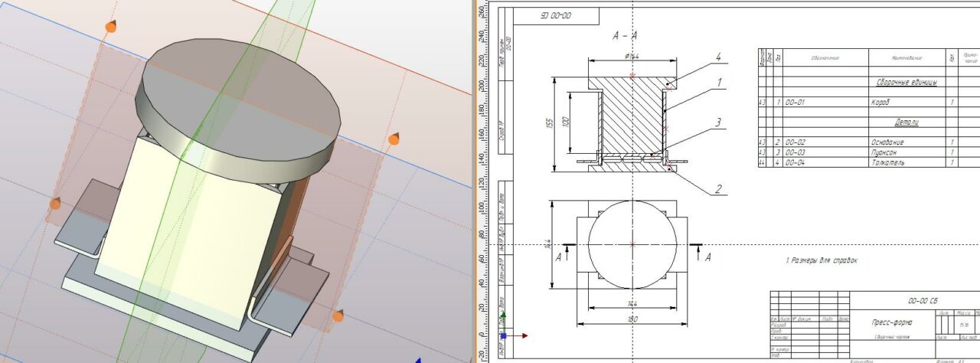The height and width of the screenshot is (363, 980).
Task: Click the coordinate origin icon on the drawing
Action: (504, 335)
